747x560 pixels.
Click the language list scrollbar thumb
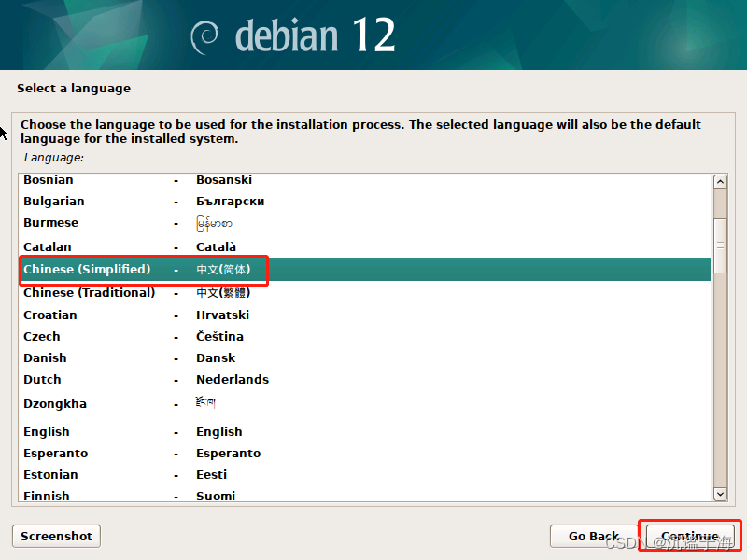point(720,245)
